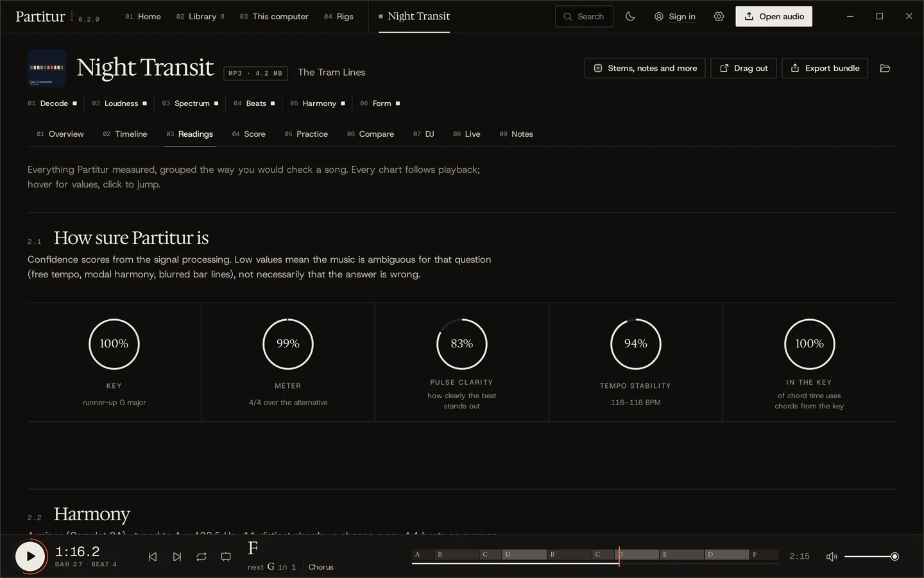Click the Loudness pipeline step
Screen dimensions: 924x578
tap(119, 103)
